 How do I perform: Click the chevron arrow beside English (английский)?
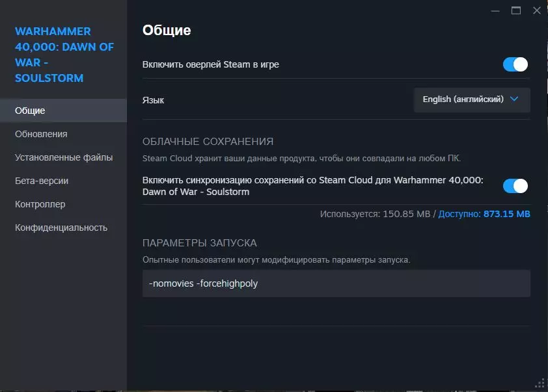coord(514,99)
